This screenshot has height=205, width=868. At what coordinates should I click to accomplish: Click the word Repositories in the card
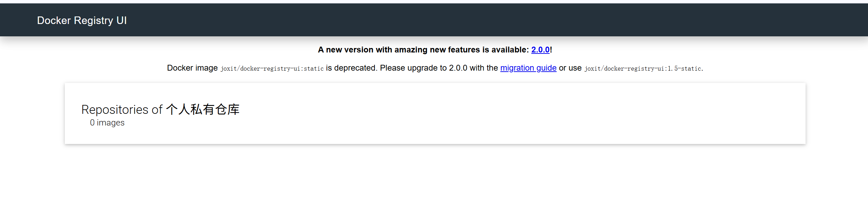point(115,110)
